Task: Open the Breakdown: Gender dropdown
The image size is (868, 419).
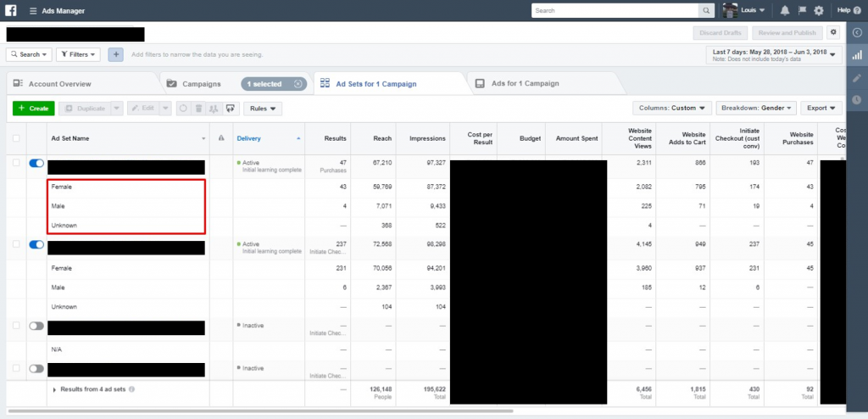Action: click(x=756, y=108)
